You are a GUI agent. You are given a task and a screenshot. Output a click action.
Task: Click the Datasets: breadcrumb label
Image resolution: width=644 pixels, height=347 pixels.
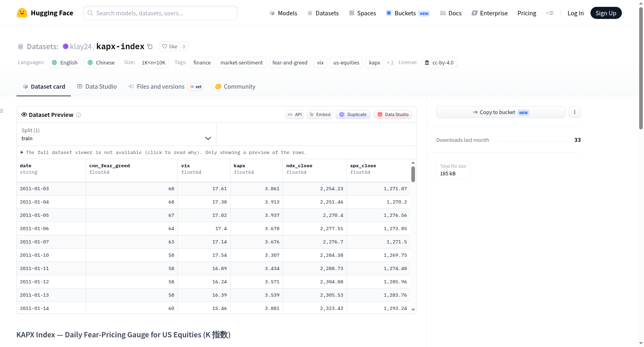coord(43,46)
